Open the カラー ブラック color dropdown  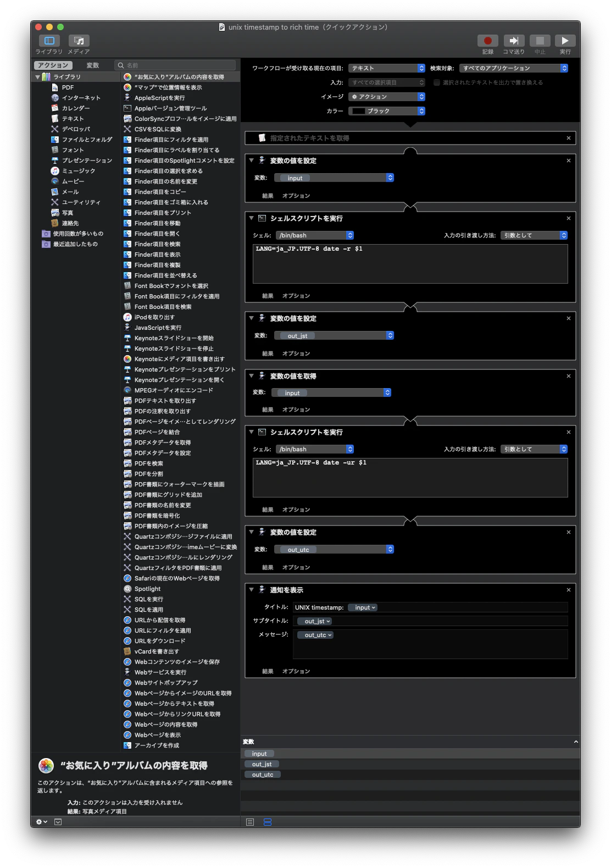387,111
